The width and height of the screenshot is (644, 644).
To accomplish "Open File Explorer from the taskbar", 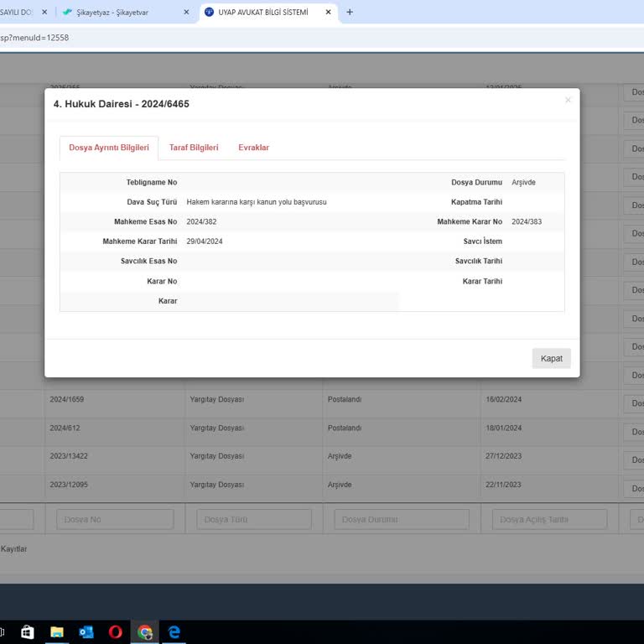I will (x=57, y=631).
